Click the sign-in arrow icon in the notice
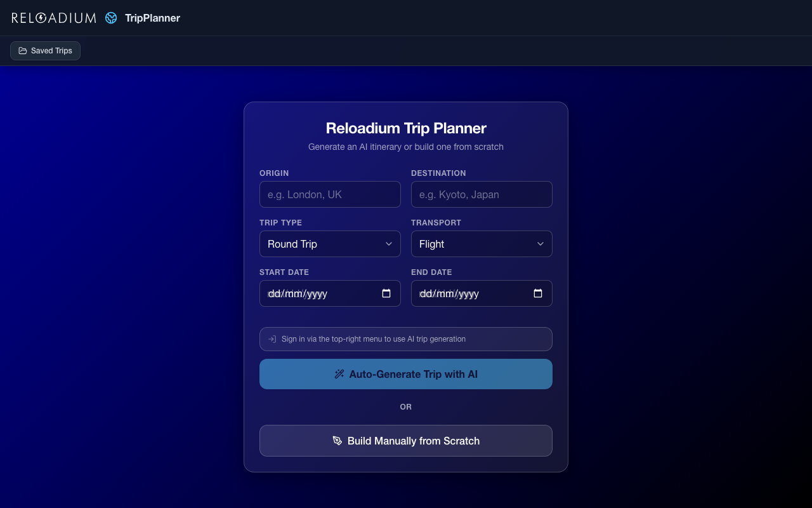This screenshot has width=812, height=508. coord(272,339)
